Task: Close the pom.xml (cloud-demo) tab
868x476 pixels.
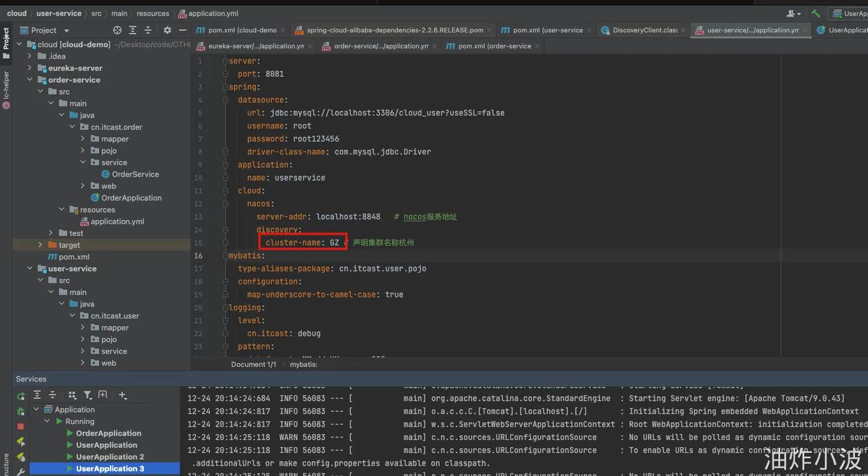Action: (x=283, y=30)
